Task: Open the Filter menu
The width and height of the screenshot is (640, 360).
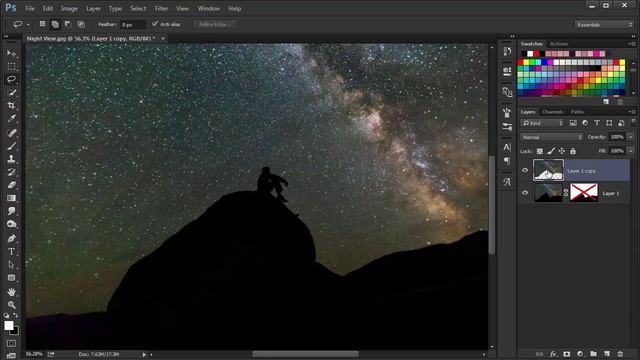Action: coord(161,8)
